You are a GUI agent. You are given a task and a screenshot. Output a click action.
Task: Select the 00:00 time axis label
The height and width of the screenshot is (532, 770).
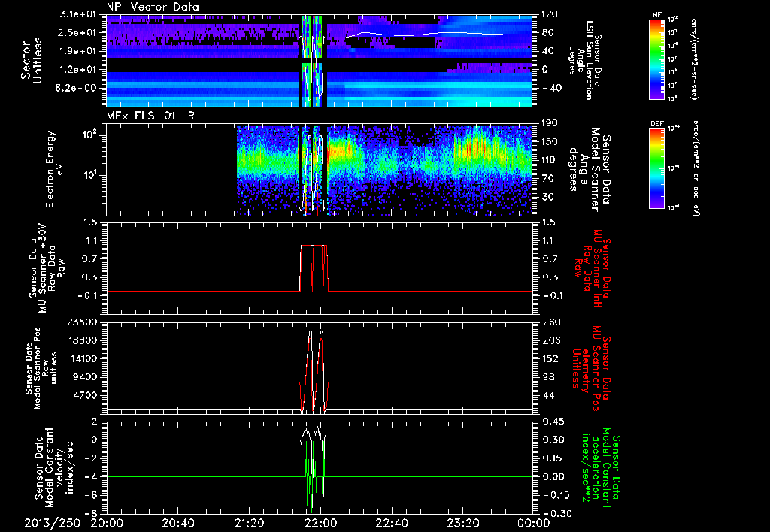[x=533, y=523]
